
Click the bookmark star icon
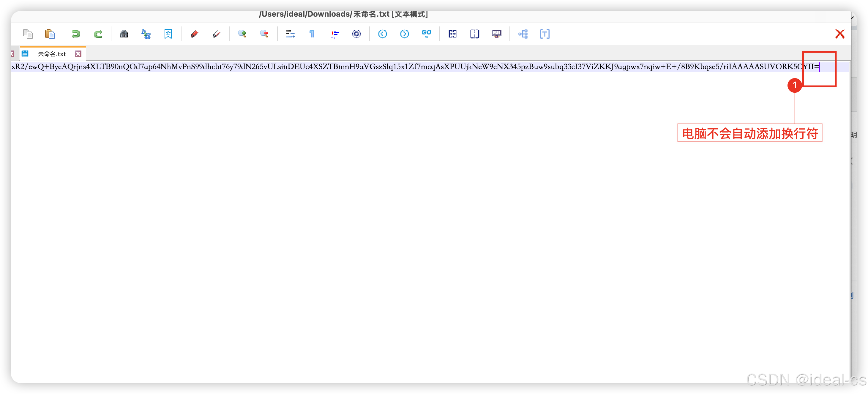(168, 34)
